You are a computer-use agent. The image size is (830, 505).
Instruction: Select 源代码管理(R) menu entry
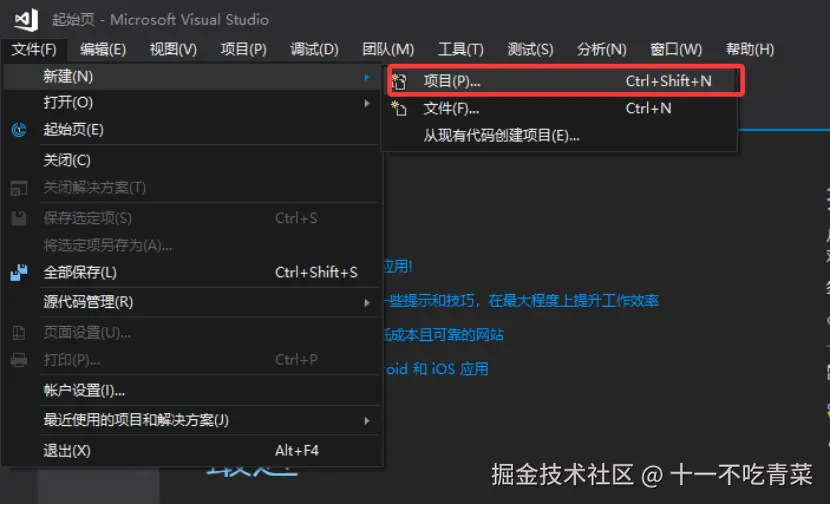[x=192, y=302]
